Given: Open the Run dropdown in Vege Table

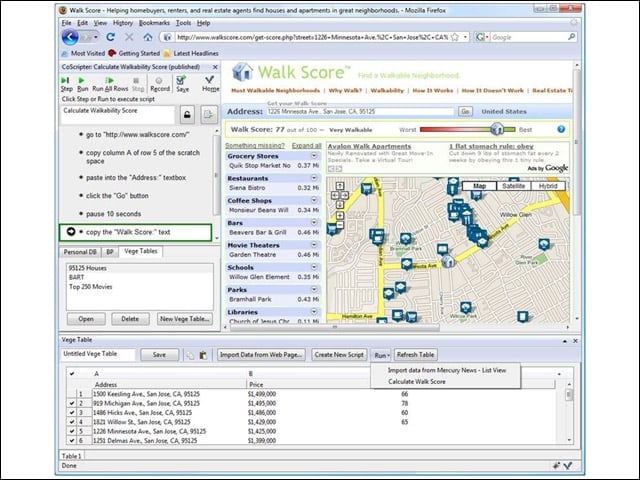Looking at the screenshot, I should [x=382, y=355].
